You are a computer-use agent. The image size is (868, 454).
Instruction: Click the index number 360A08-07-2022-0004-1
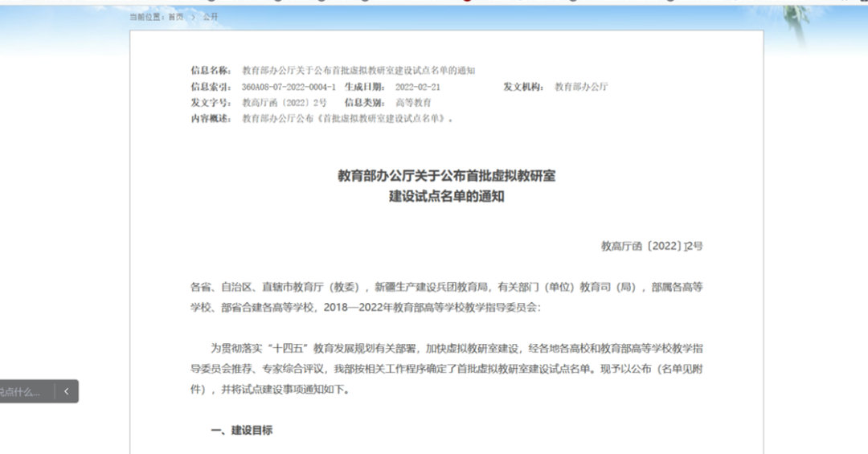point(288,87)
